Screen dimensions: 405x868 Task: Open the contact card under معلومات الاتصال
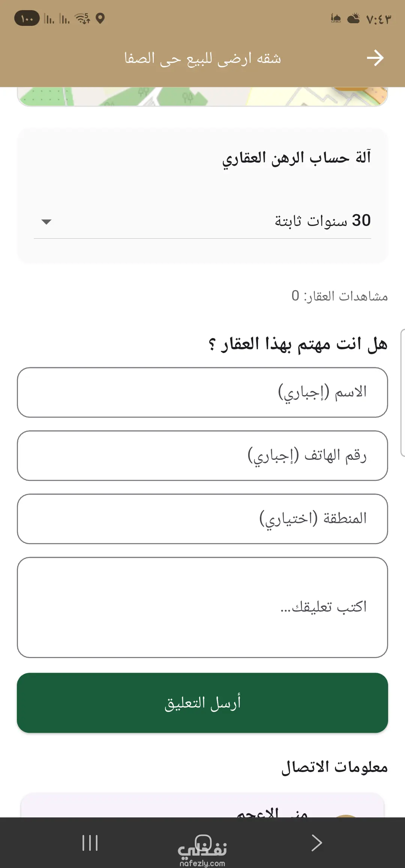coord(202,805)
